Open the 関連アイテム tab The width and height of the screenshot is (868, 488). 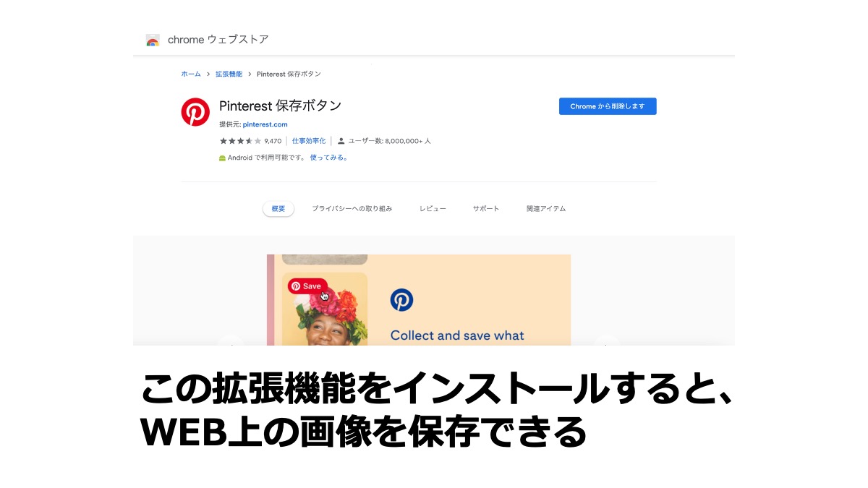pyautogui.click(x=546, y=208)
